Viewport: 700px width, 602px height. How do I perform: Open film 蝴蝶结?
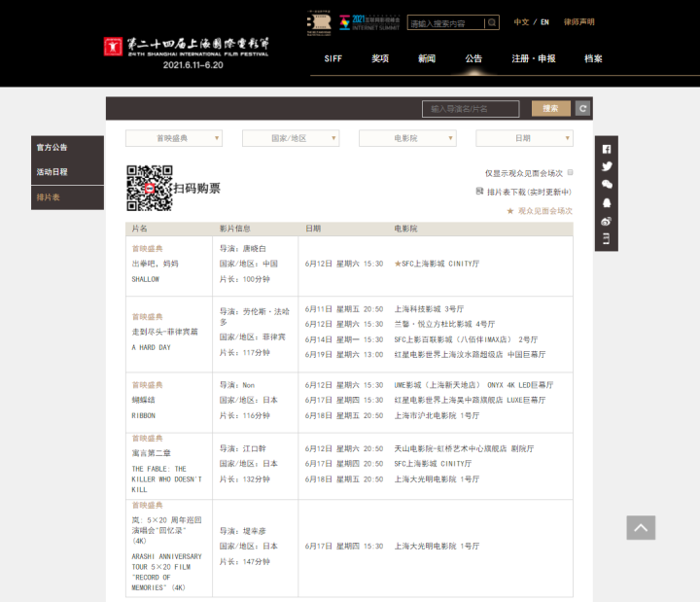coord(143,400)
